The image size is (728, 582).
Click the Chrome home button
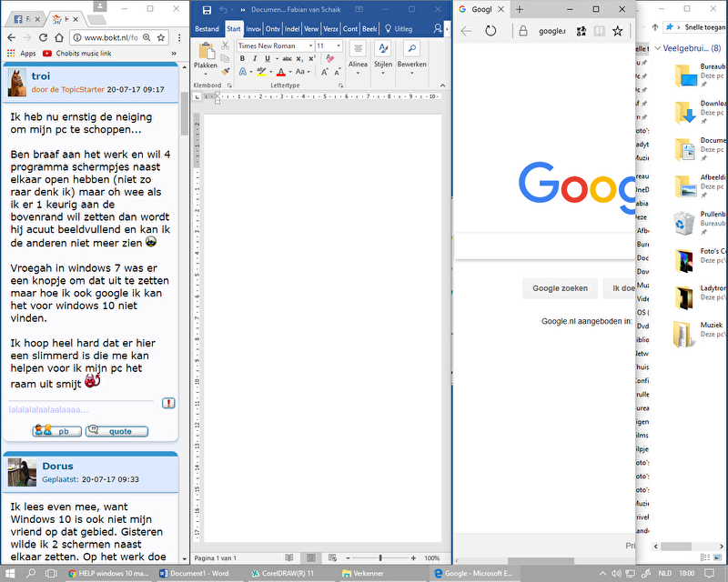59,37
